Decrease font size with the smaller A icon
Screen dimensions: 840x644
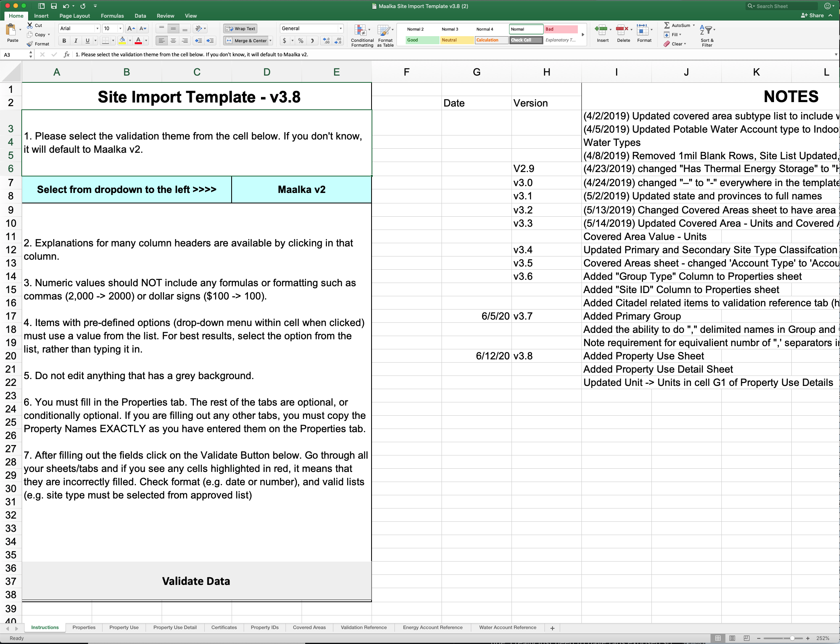point(143,29)
